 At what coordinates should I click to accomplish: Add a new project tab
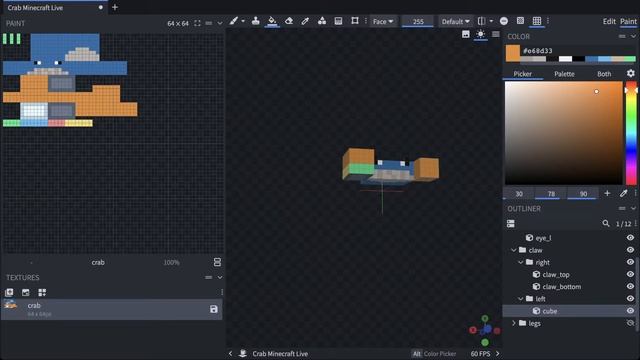tap(115, 7)
